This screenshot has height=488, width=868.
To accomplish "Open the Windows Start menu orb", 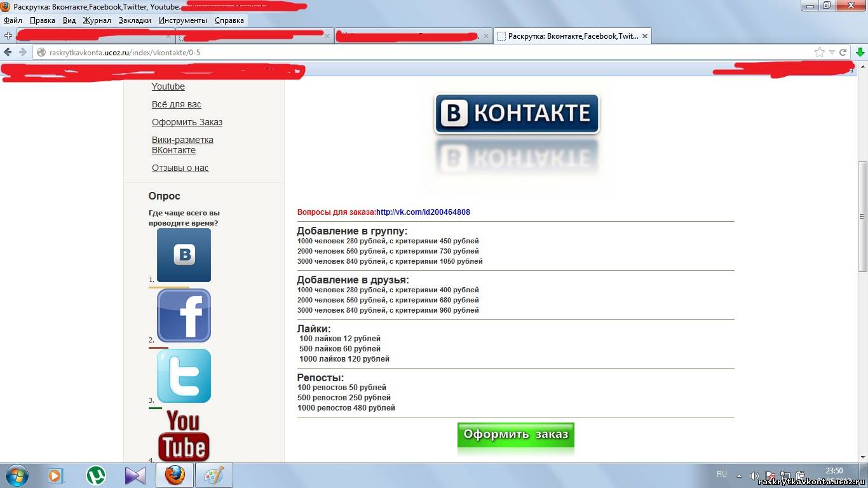I will pyautogui.click(x=16, y=475).
